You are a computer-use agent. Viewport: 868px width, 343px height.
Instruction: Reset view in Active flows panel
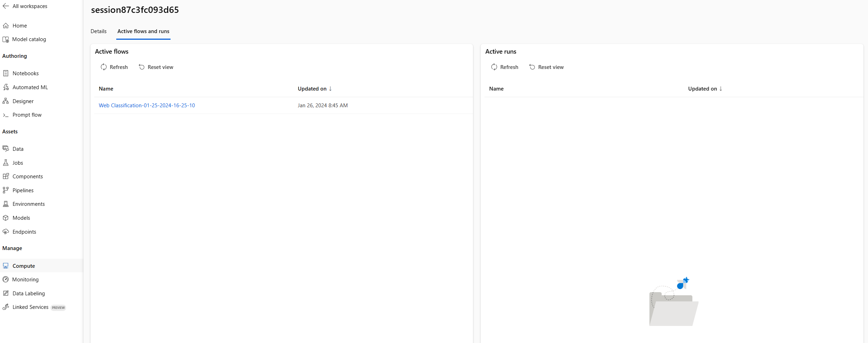156,67
